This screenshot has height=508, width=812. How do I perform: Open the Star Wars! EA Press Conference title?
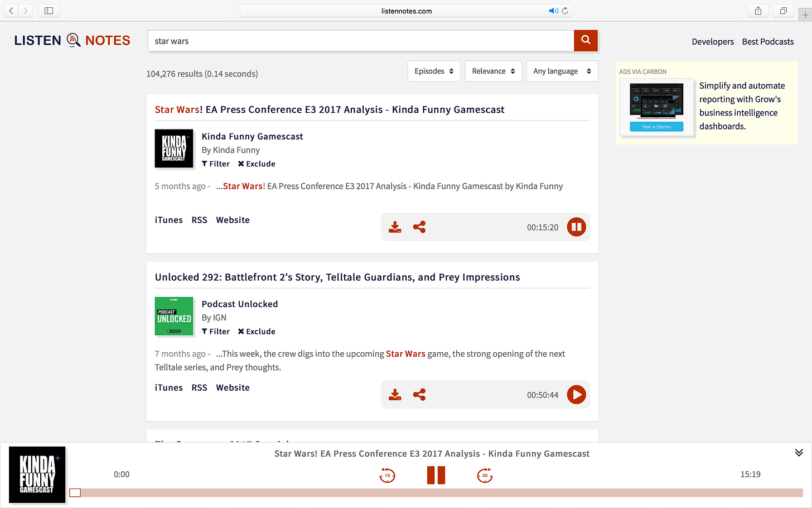coord(330,109)
